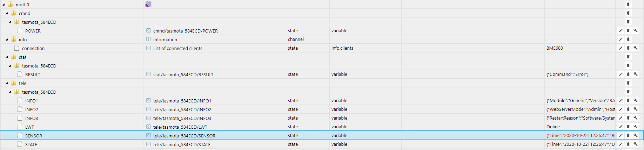This screenshot has width=644, height=150.
Task: Collapse the tele folder arrow
Action: (x=7, y=84)
